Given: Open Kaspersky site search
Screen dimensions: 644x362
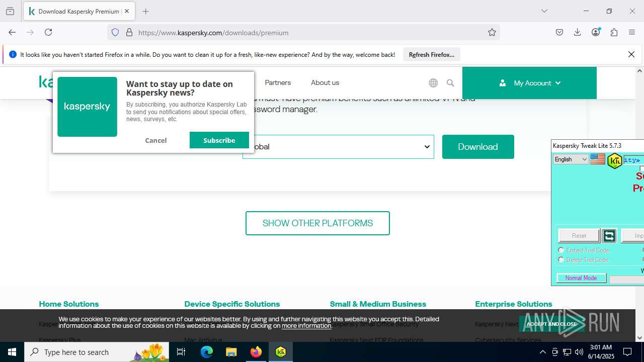Looking at the screenshot, I should coord(450,83).
